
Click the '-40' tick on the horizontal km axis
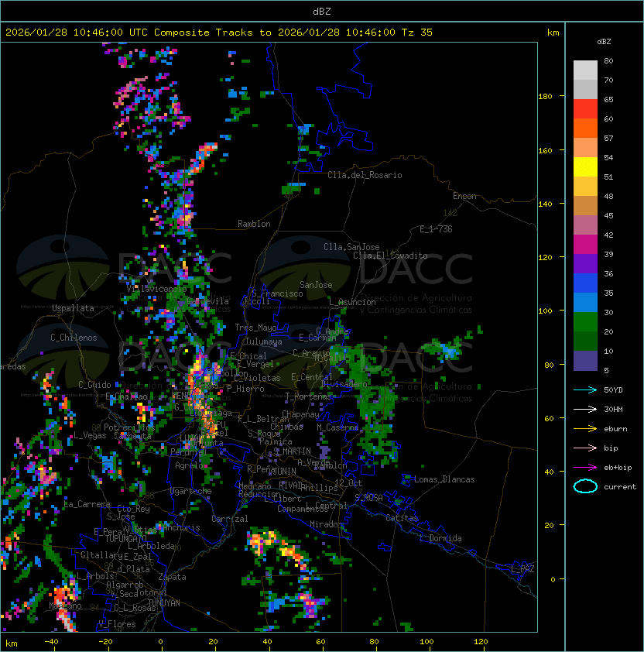click(51, 642)
